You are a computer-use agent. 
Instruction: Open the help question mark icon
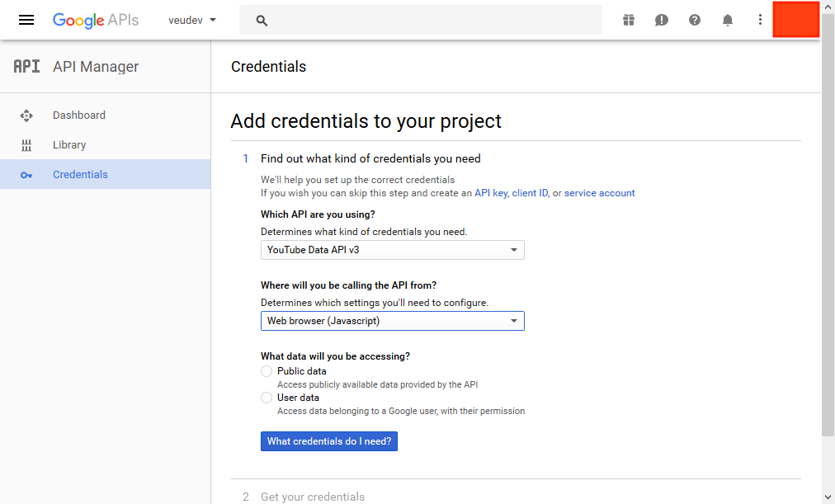point(695,20)
